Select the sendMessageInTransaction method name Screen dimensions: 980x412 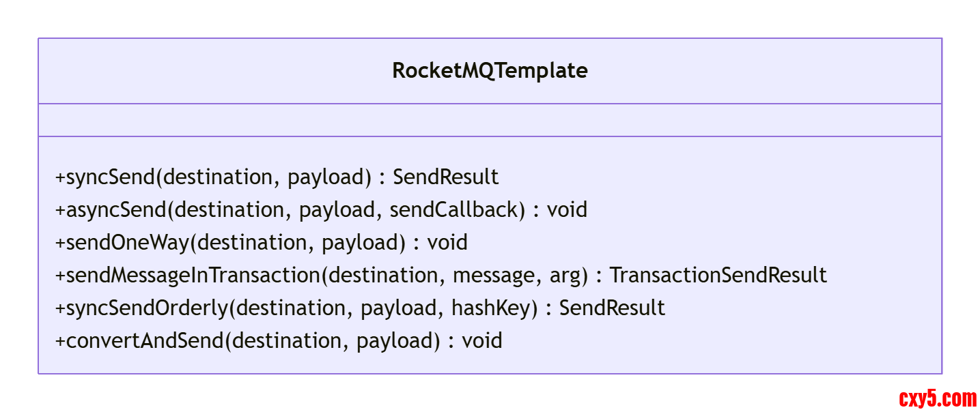click(x=193, y=276)
